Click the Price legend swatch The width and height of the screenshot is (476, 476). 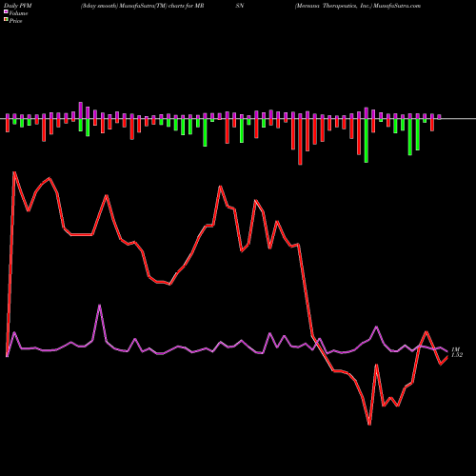6,20
